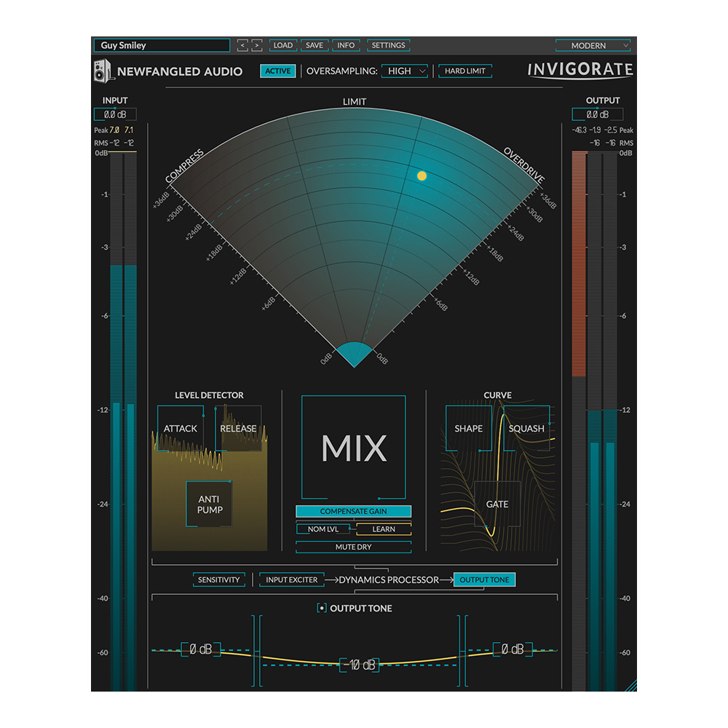The width and height of the screenshot is (728, 728).
Task: Click the LOAD button
Action: (x=282, y=45)
